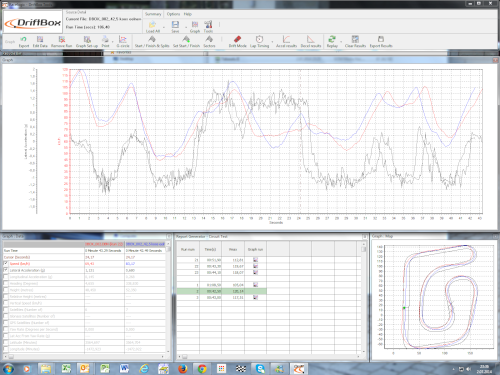
Task: Open the Options menu
Action: (173, 14)
